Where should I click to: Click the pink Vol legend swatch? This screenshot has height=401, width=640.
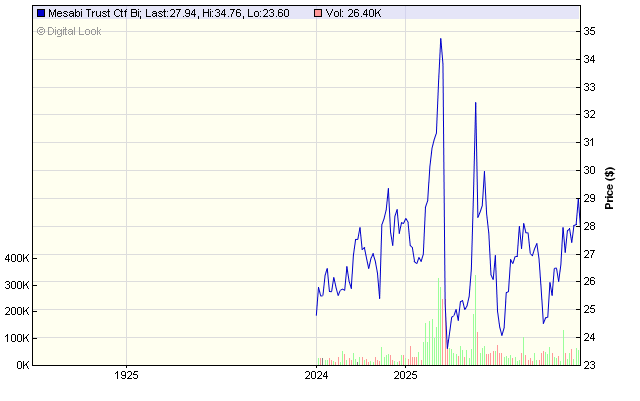pyautogui.click(x=318, y=13)
